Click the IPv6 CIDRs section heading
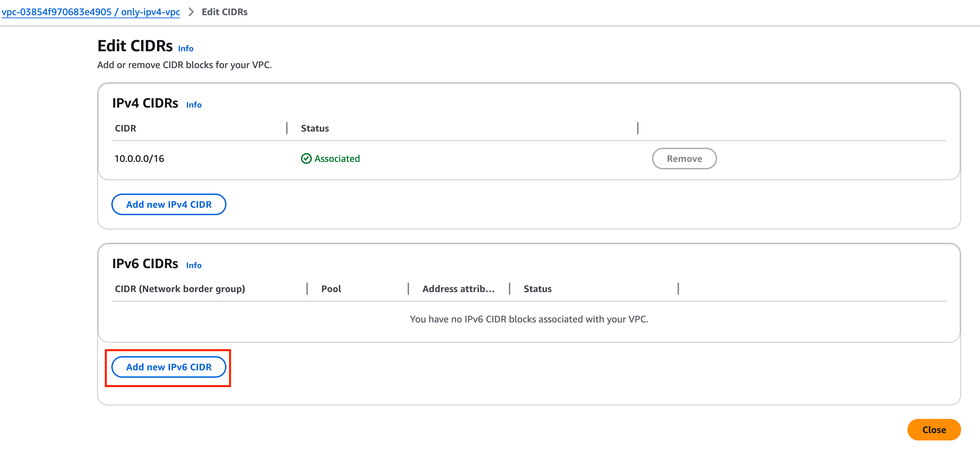Image resolution: width=980 pixels, height=458 pixels. (x=145, y=263)
